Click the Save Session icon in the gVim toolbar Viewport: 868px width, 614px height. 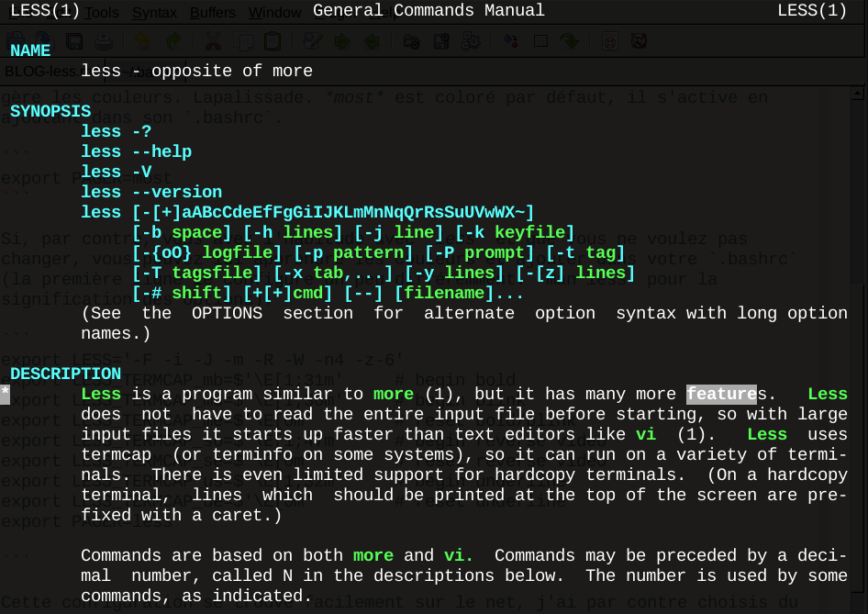[441, 41]
